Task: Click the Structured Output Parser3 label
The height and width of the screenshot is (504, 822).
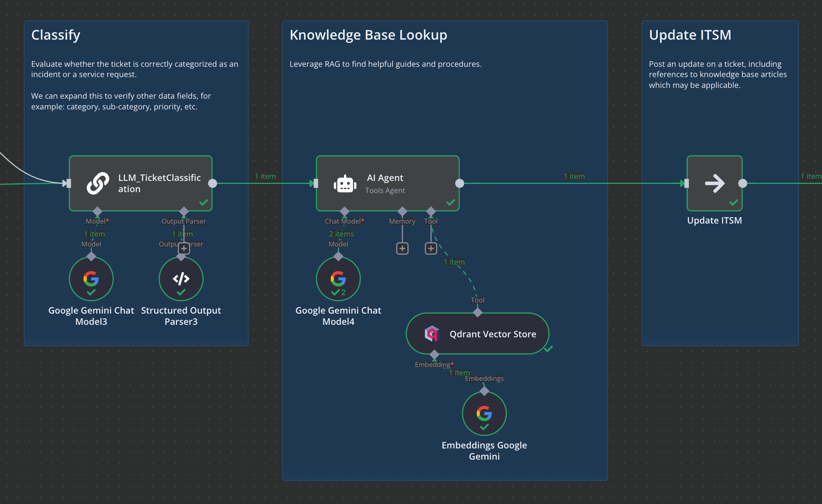Action: pyautogui.click(x=181, y=316)
